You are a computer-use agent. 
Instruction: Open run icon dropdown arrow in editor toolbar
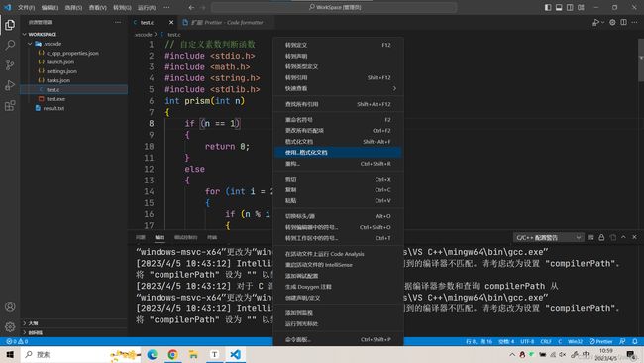603,22
